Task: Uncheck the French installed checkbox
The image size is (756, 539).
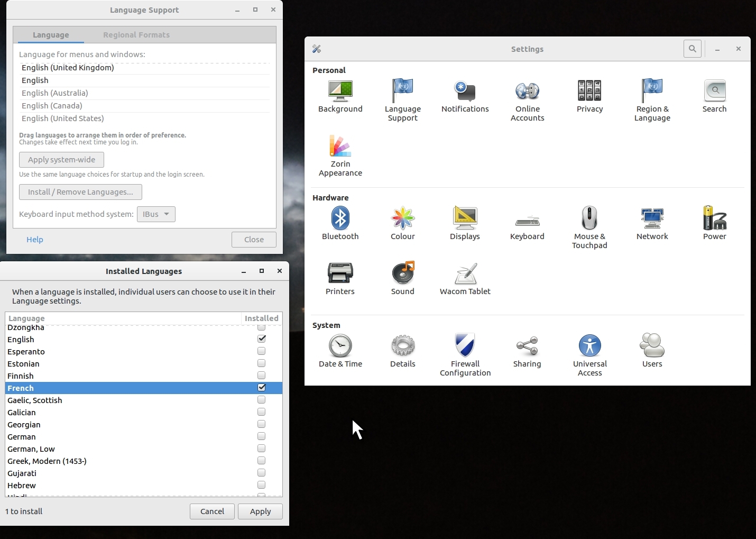Action: (261, 388)
